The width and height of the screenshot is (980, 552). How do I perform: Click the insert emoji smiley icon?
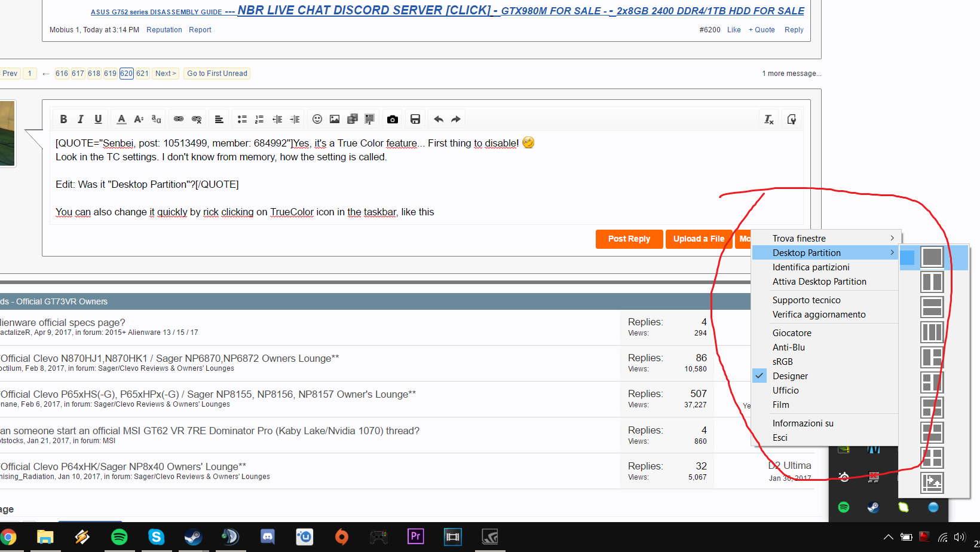point(317,119)
